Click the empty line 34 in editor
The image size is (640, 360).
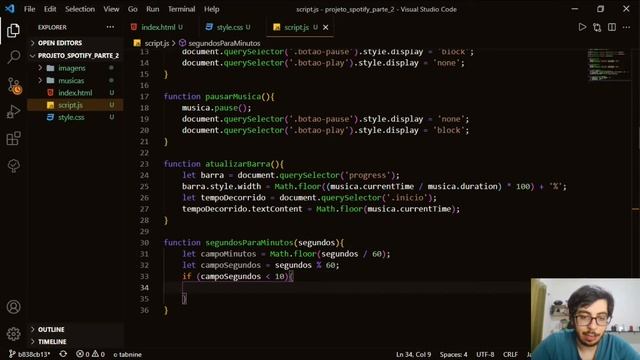coord(347,287)
